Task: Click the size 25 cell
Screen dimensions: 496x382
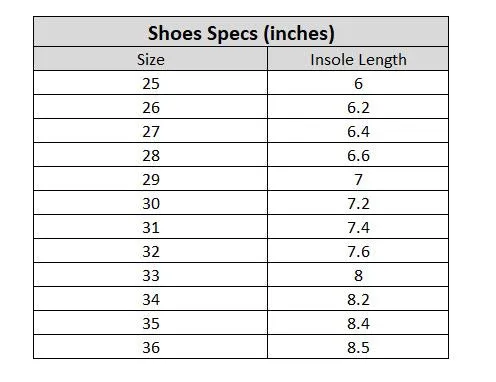Action: [x=151, y=83]
